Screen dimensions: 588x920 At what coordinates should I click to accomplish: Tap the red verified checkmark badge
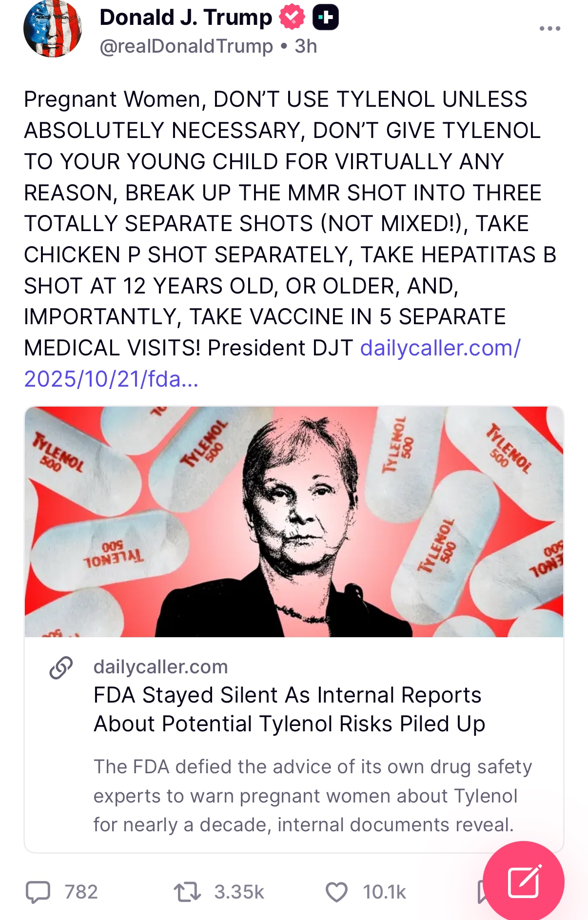click(x=292, y=18)
